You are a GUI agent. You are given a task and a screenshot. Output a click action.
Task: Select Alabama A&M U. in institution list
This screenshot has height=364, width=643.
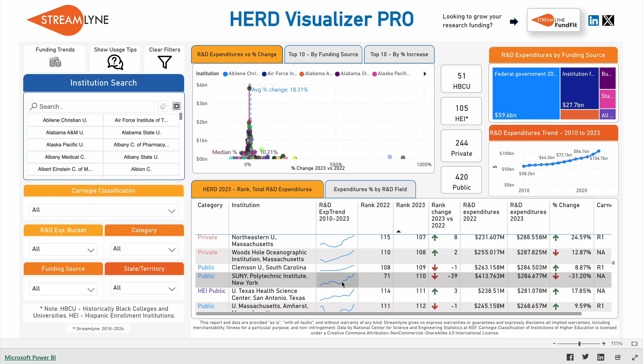coord(65,132)
